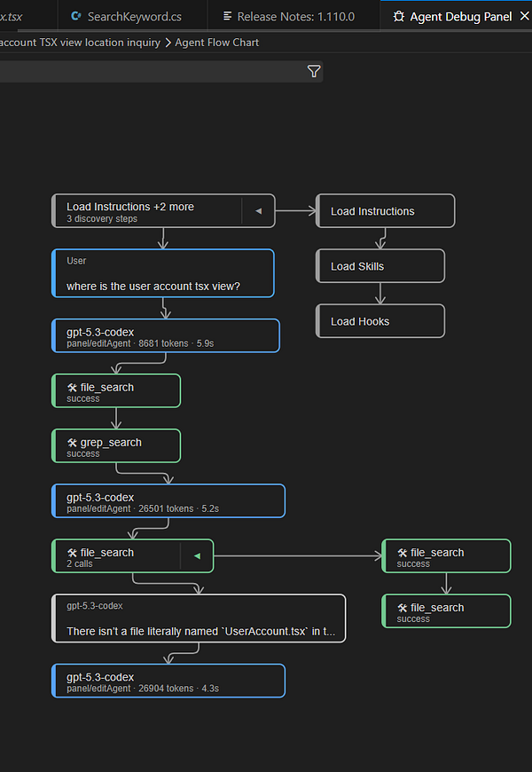Viewport: 532px width, 772px height.
Task: Select the gpt-5.3-codex 8681 tokens node
Action: 166,336
